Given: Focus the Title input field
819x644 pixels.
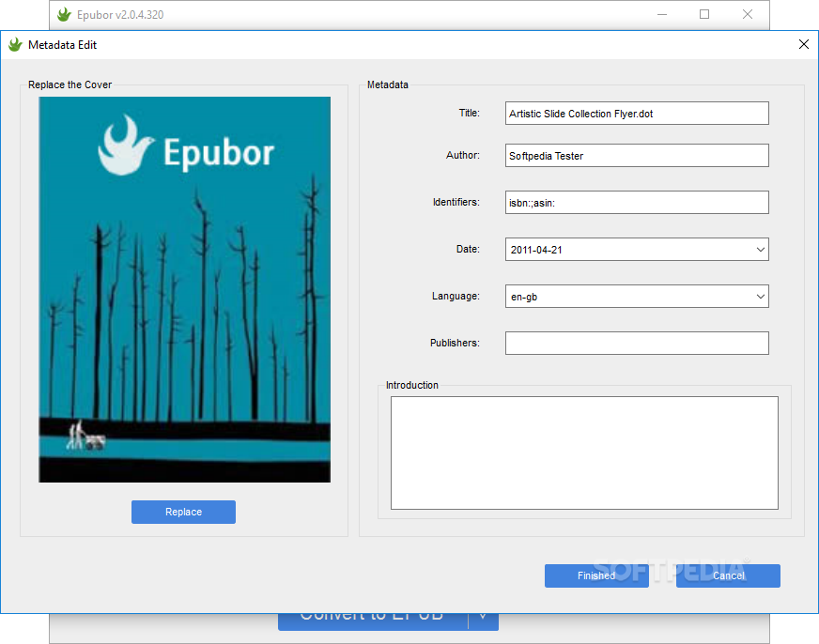Looking at the screenshot, I should [x=637, y=114].
